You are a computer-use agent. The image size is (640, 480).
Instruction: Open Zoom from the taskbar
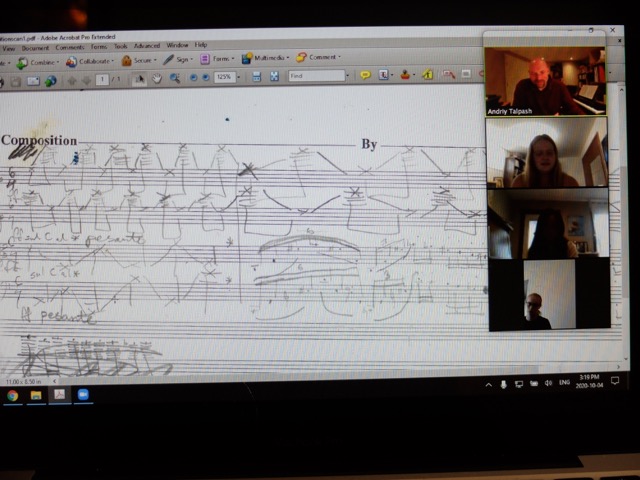83,394
